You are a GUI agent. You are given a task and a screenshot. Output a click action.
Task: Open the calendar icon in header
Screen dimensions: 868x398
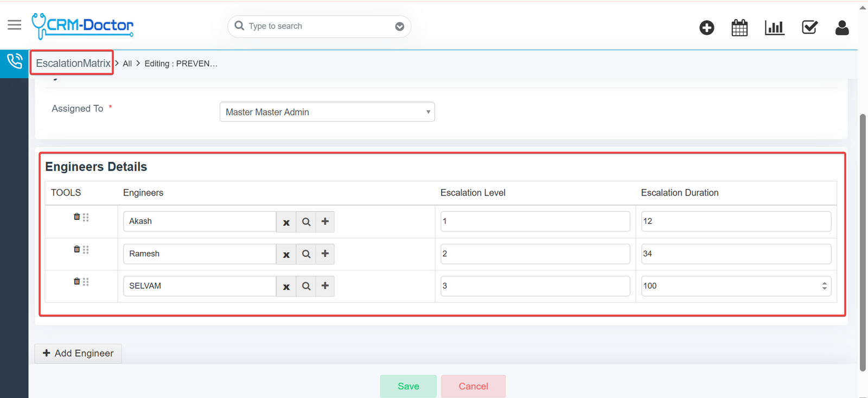(739, 28)
